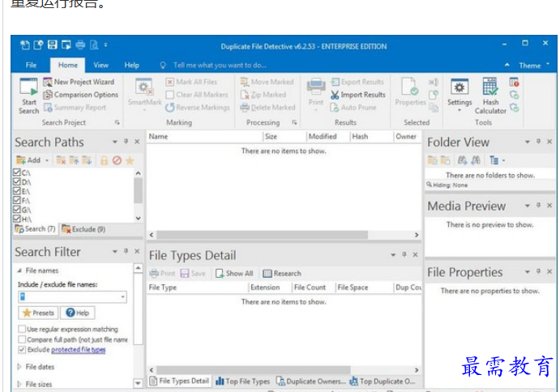Uncheck the H:\ search path
560x392 pixels.
16,219
